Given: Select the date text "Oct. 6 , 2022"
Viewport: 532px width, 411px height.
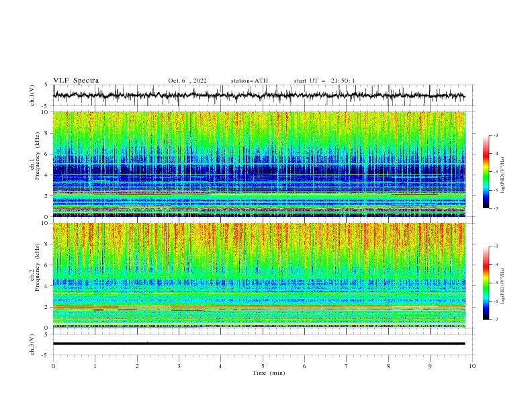Looking at the screenshot, I should 187,81.
